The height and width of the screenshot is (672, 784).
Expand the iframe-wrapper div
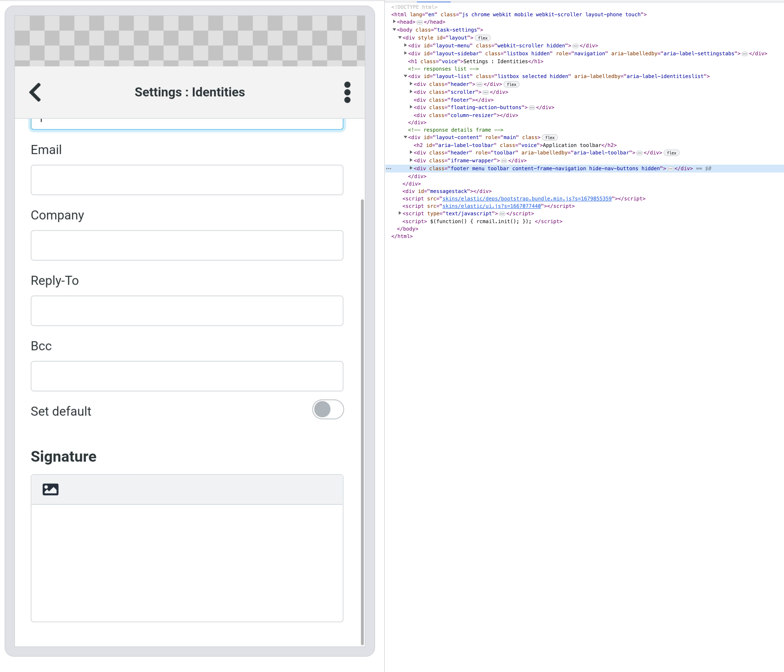(x=411, y=160)
